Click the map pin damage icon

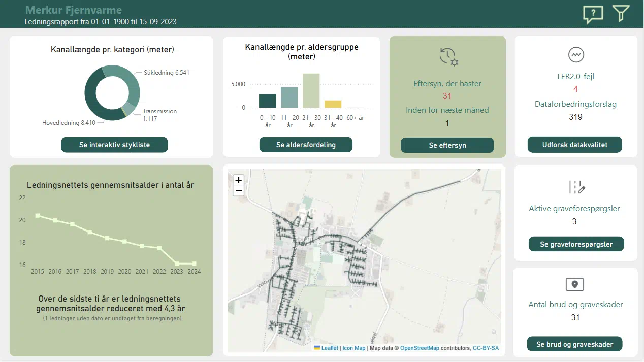575,284
